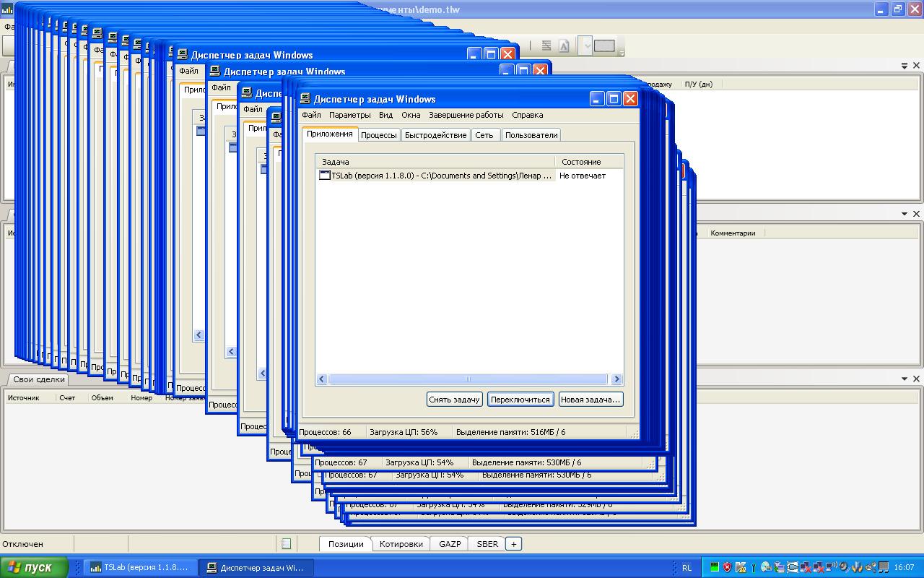924x578 pixels.
Task: Open the top TSLab panel dropdown menu arrow
Action: tap(905, 66)
